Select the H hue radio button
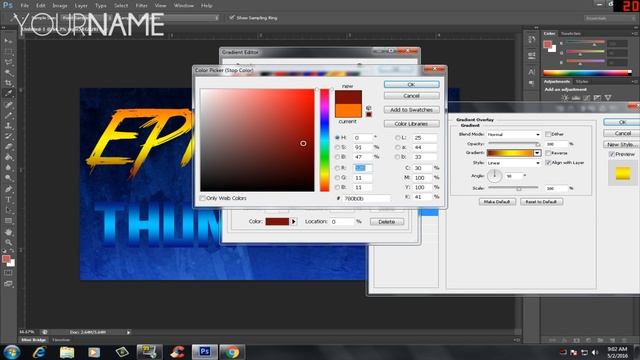This screenshot has width=640, height=360. point(338,138)
